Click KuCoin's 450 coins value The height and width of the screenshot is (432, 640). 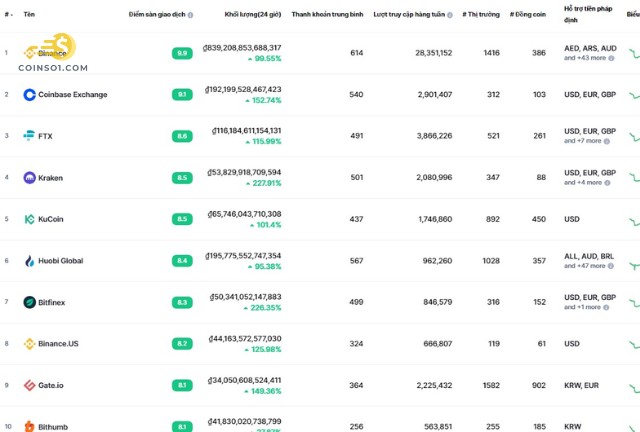point(539,219)
